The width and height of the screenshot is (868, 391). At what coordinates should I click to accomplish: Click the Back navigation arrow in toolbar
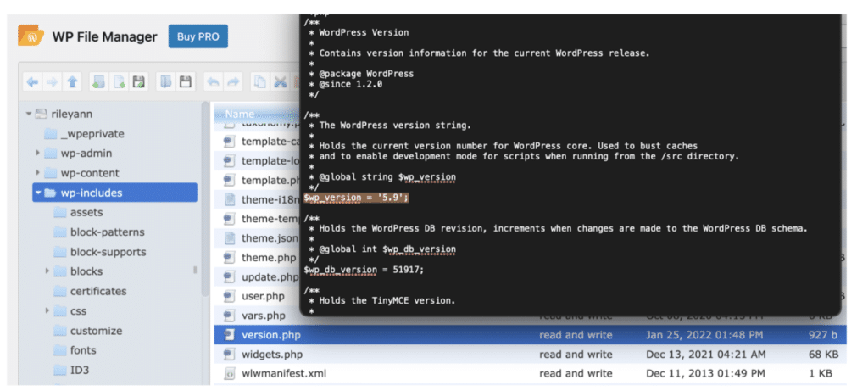click(x=33, y=82)
